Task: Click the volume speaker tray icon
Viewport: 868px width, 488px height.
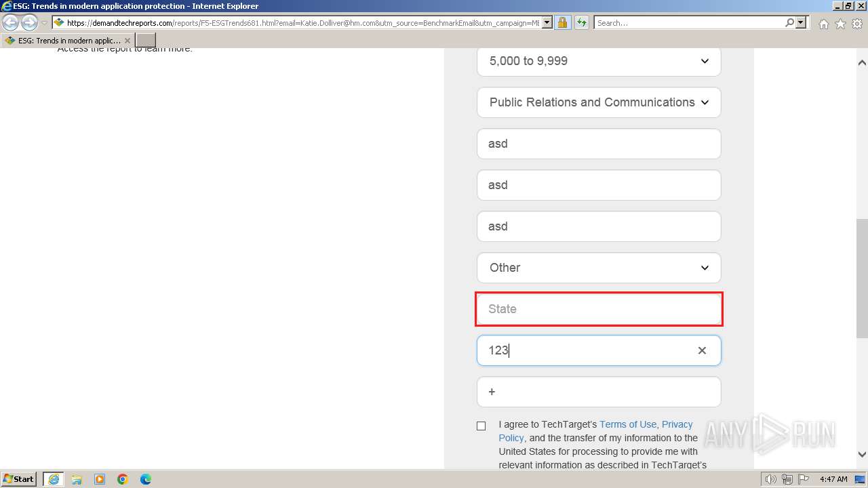Action: (771, 479)
